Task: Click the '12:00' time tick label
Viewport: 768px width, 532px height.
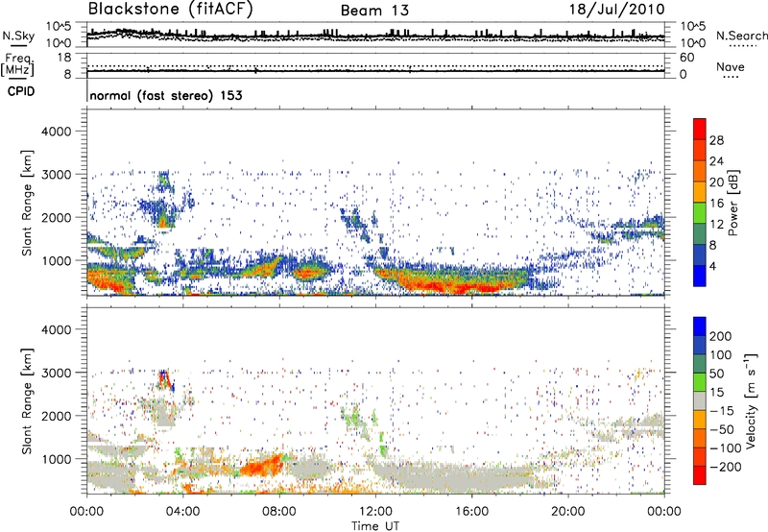Action: tap(375, 512)
